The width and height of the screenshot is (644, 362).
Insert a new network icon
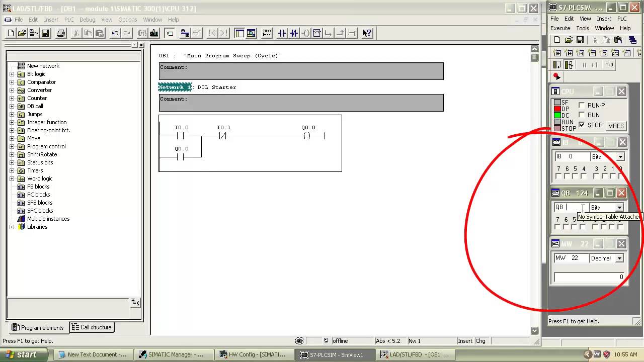click(267, 33)
